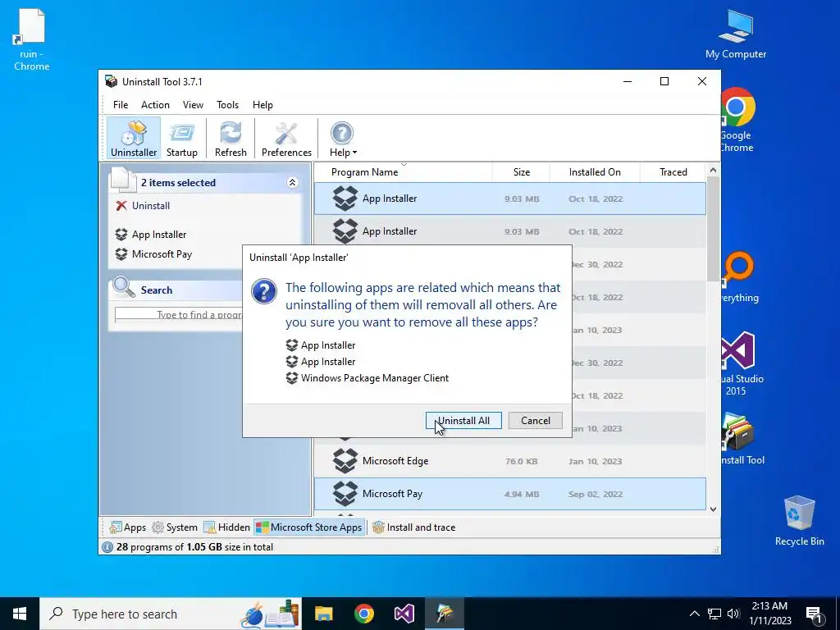Switch to the Apps tab
This screenshot has height=630, width=840.
127,527
